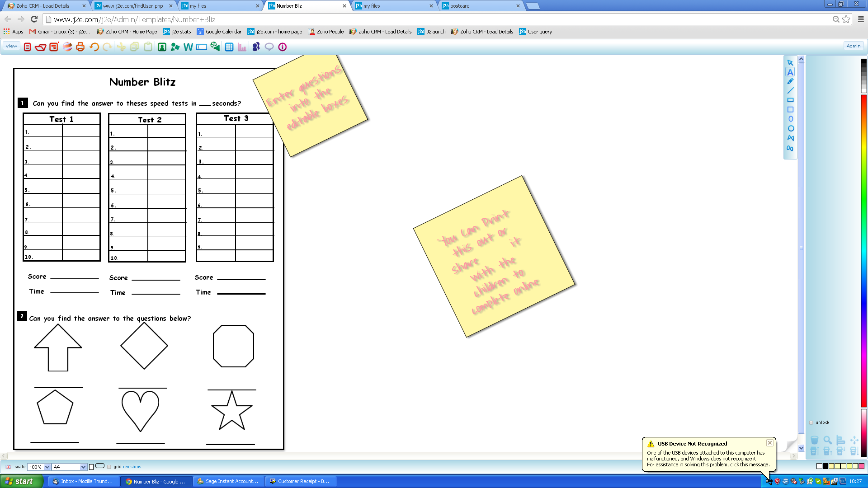This screenshot has width=868, height=488.
Task: Select the straight line tool
Action: pos(790,91)
